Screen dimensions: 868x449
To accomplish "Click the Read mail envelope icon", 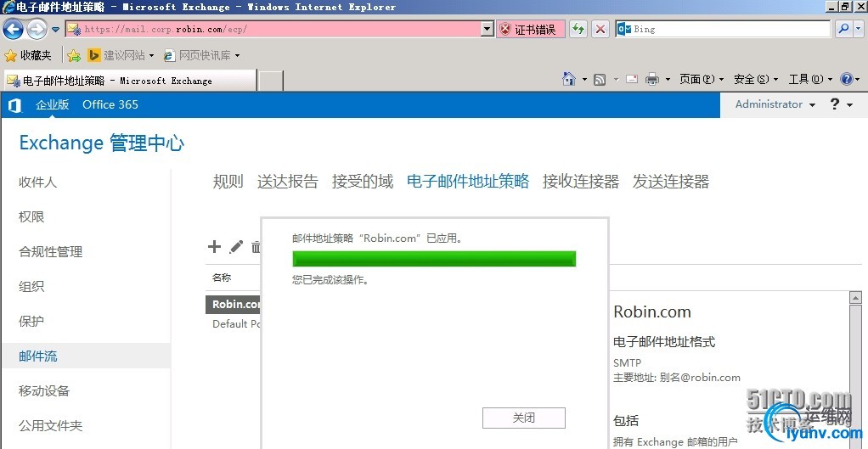I will (632, 80).
